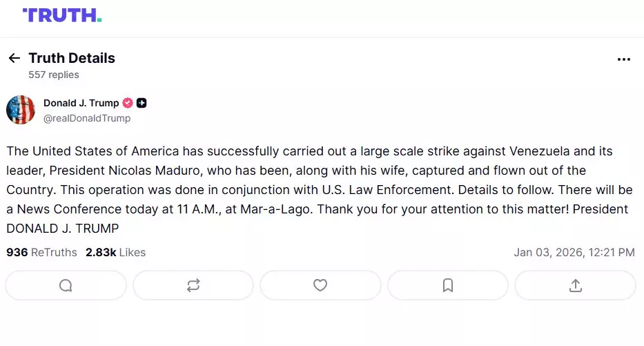The image size is (644, 346).
Task: Click the Truth Details heading
Action: (x=72, y=58)
